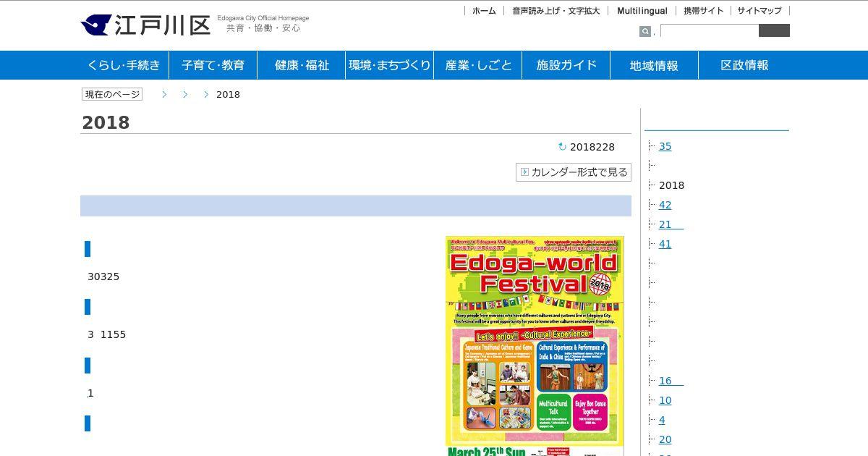Open the Edogawa City logo homepage link
This screenshot has height=456, width=868.
pyautogui.click(x=145, y=25)
